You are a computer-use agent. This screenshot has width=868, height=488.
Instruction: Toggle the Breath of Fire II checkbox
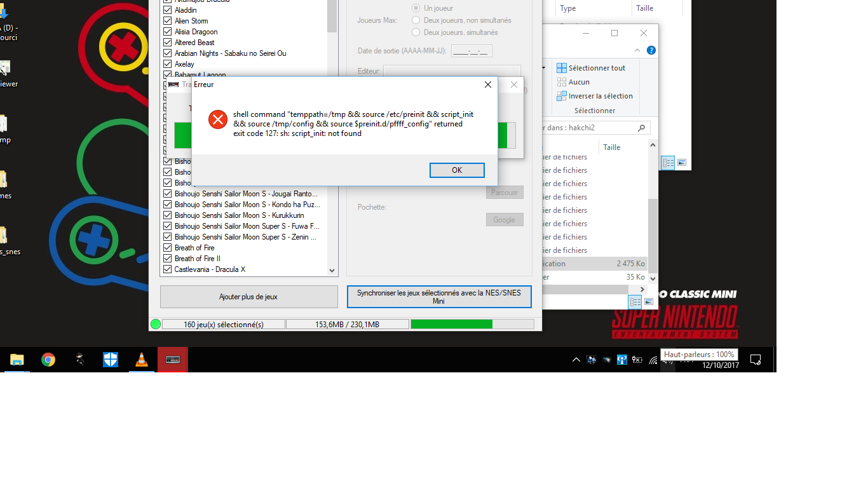click(168, 259)
